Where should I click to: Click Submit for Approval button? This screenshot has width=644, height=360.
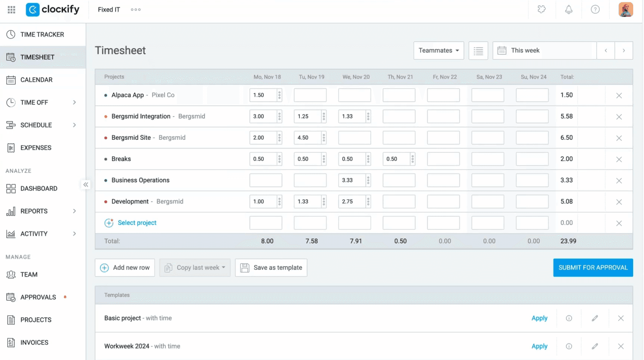click(593, 268)
